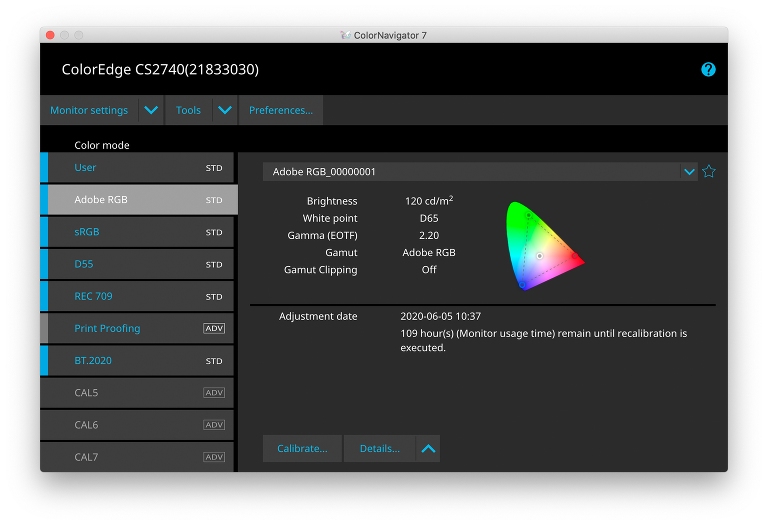The width and height of the screenshot is (768, 525).
Task: Click the adjustment date 2020-06-05 10:37
Action: [x=440, y=316]
